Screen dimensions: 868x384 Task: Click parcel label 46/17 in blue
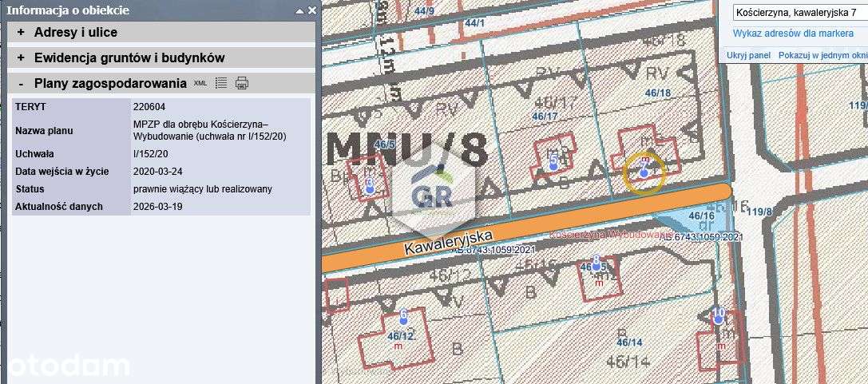[545, 117]
